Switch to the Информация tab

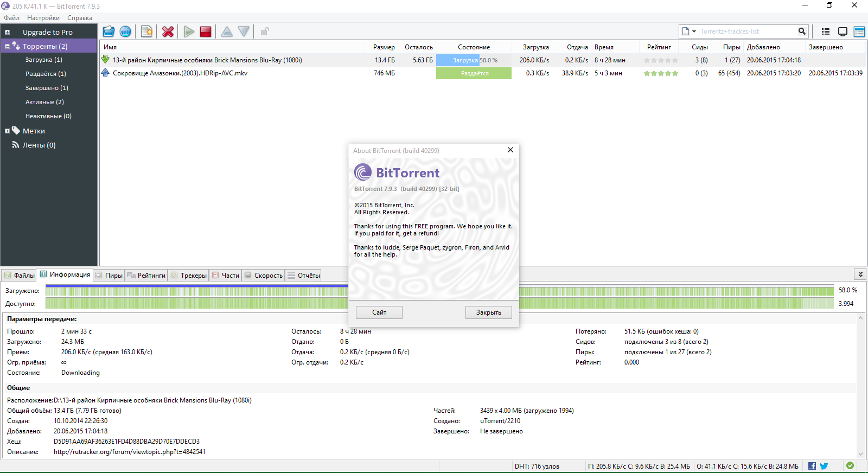tap(65, 274)
